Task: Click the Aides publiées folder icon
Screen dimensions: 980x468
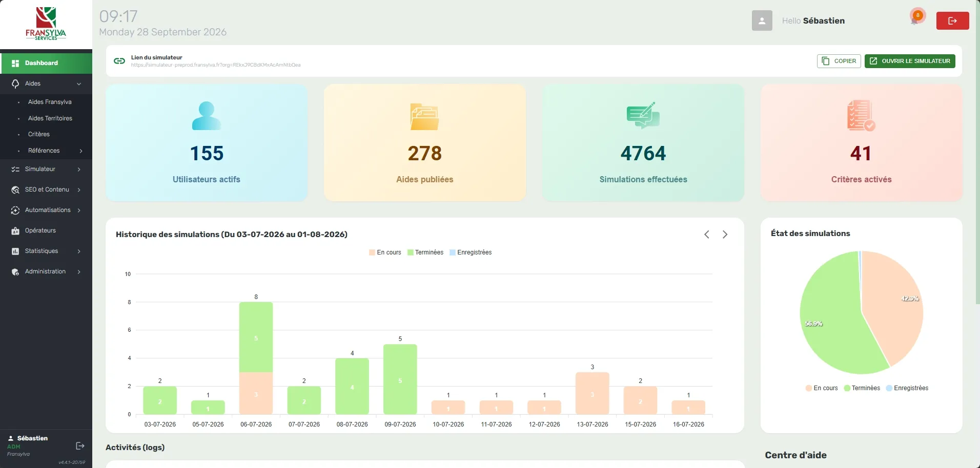Action: (424, 116)
